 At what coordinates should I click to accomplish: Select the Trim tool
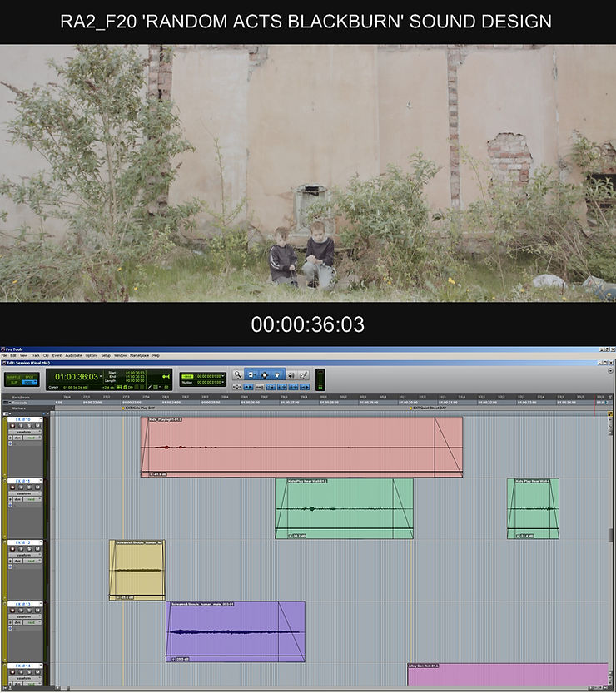coord(251,374)
